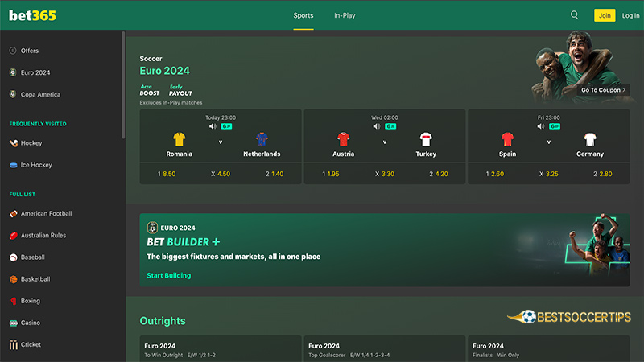Click the Wed 02:00 match time
Image resolution: width=644 pixels, height=362 pixels.
pos(385,117)
